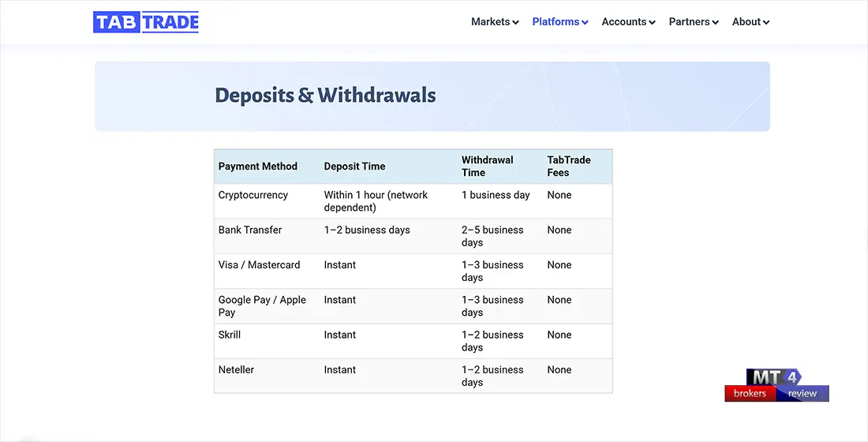Open the Accounts menu

pyautogui.click(x=628, y=21)
